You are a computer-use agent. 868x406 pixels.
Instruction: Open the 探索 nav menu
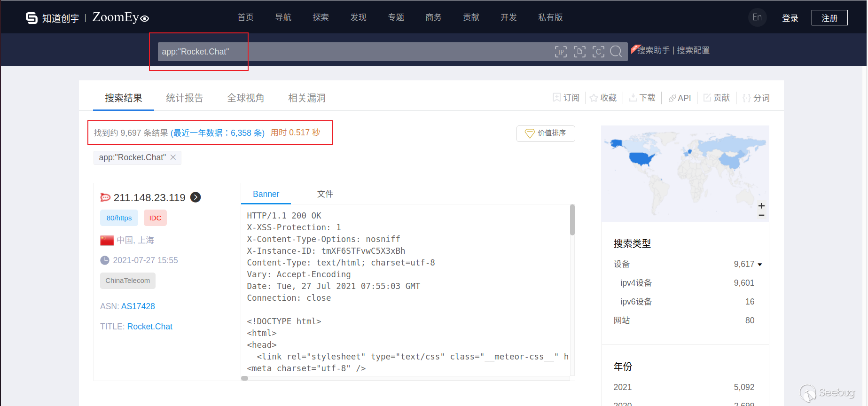pyautogui.click(x=321, y=17)
